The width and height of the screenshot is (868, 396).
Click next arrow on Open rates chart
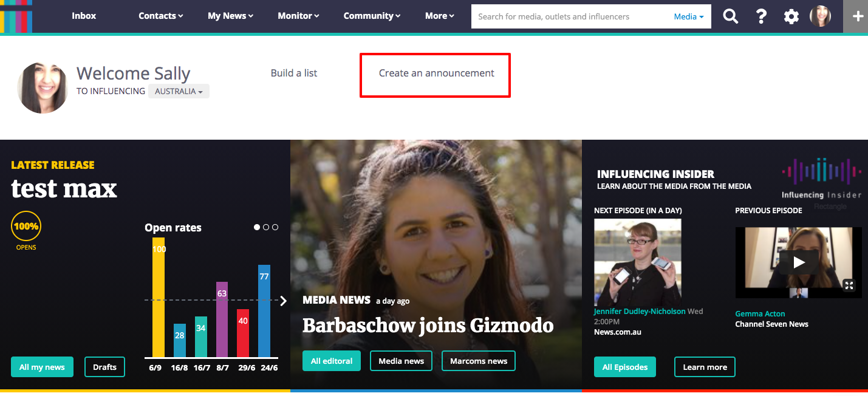283,301
